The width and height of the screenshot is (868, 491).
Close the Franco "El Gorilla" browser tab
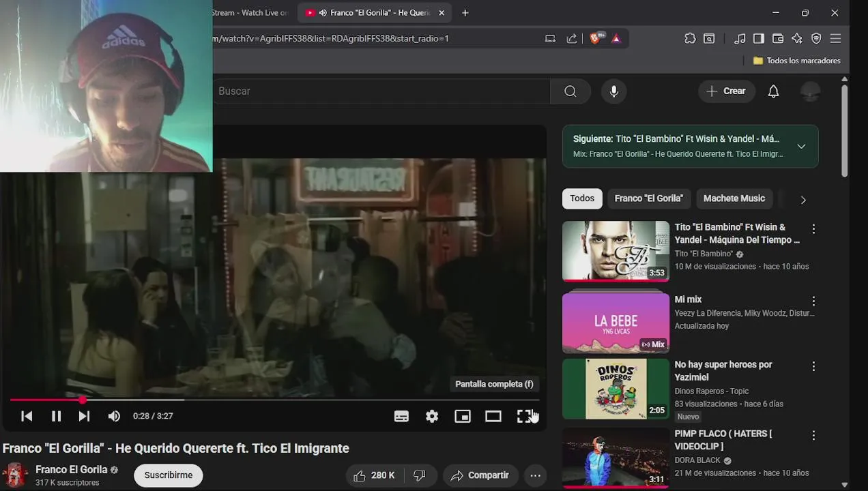pyautogui.click(x=442, y=13)
